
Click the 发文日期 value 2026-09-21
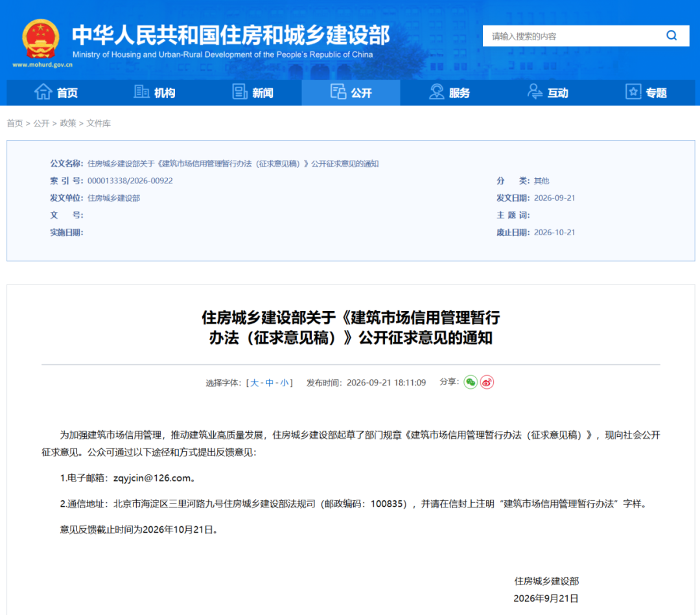[554, 198]
